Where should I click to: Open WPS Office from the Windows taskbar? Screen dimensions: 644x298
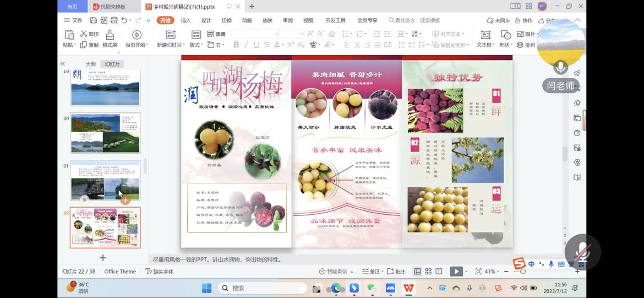point(408,288)
